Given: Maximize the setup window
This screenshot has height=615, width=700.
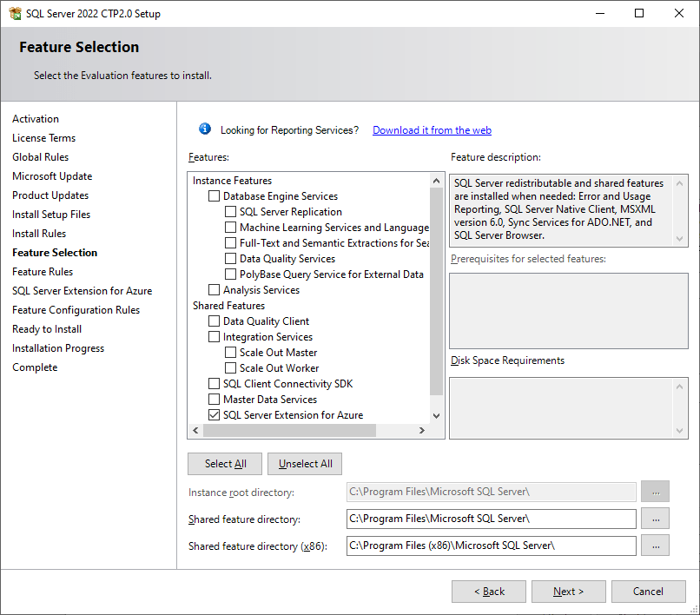Looking at the screenshot, I should point(639,13).
